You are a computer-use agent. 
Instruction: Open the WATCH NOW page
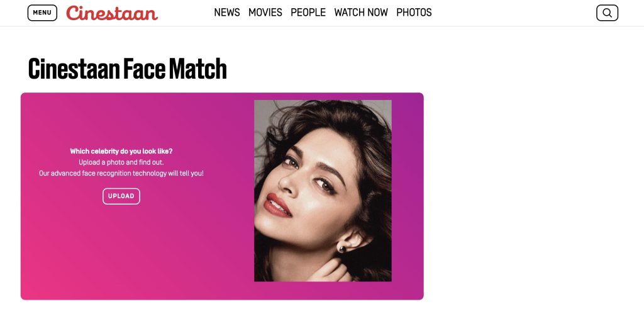[361, 13]
